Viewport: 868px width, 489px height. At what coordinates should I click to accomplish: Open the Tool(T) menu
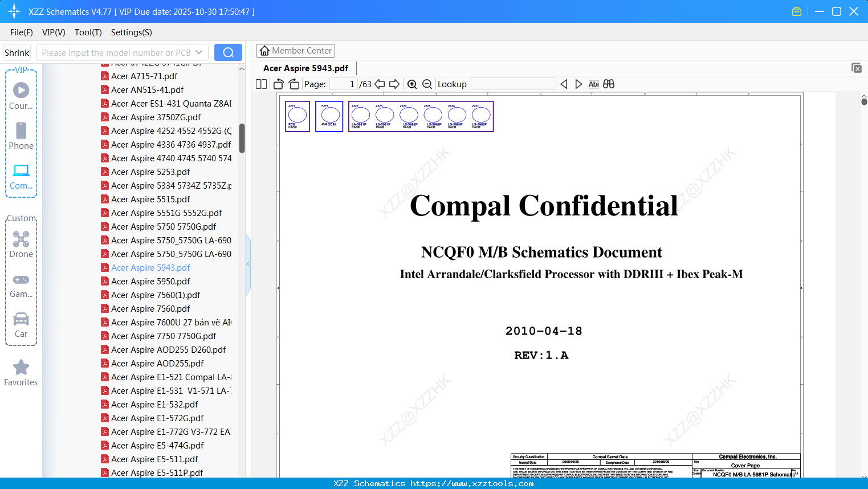88,32
